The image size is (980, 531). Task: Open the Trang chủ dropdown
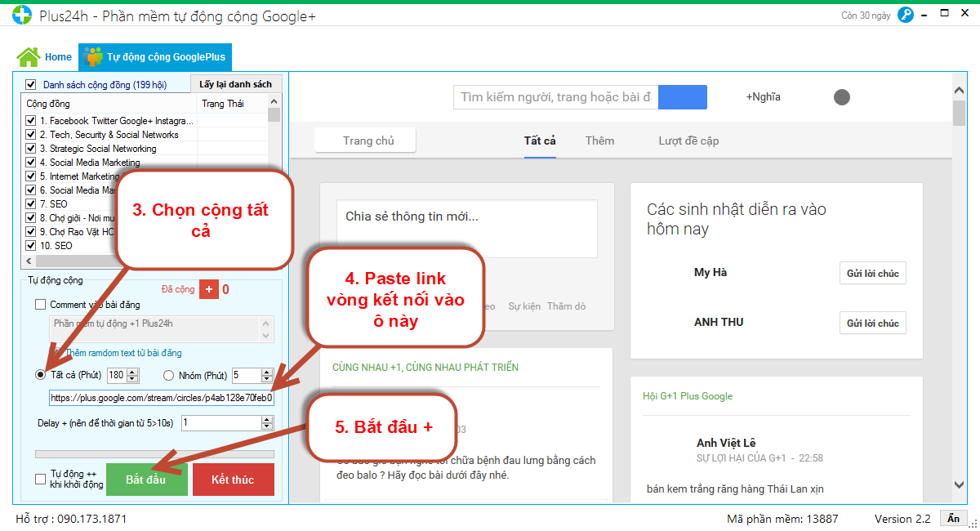365,141
